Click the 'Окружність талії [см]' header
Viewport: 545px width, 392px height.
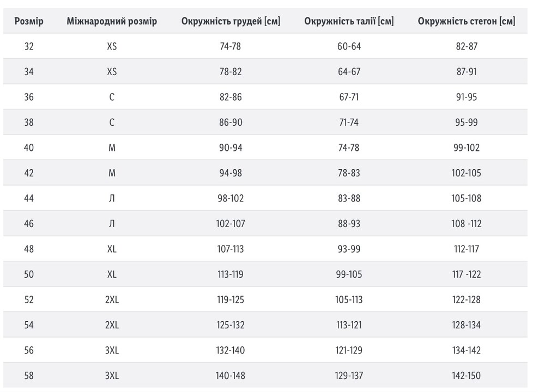[349, 21]
